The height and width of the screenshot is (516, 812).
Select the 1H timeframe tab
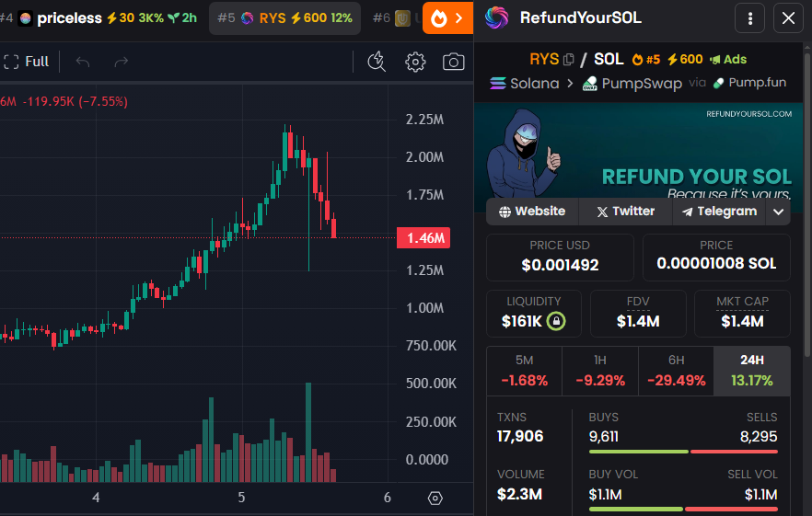(600, 371)
